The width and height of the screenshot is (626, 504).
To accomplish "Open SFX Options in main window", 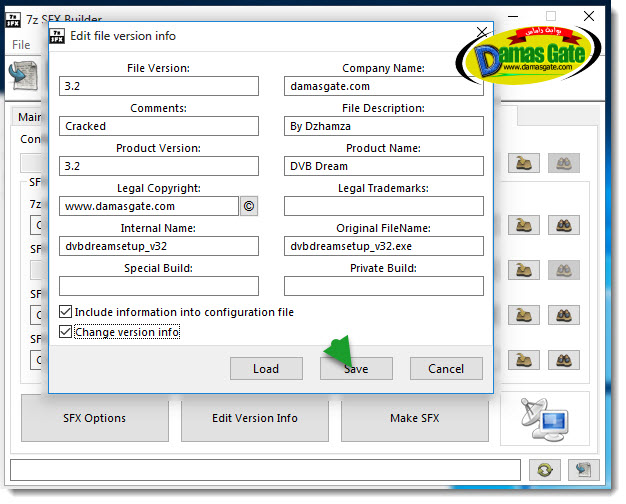I will [95, 418].
